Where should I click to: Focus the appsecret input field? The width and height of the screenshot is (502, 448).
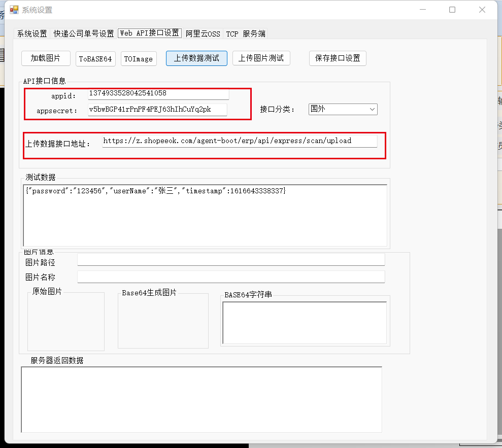pyautogui.click(x=157, y=110)
